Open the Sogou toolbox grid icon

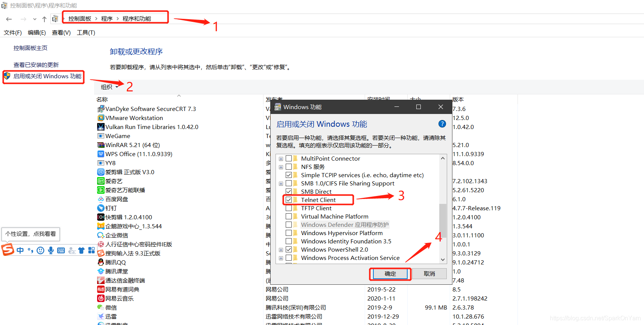point(91,251)
